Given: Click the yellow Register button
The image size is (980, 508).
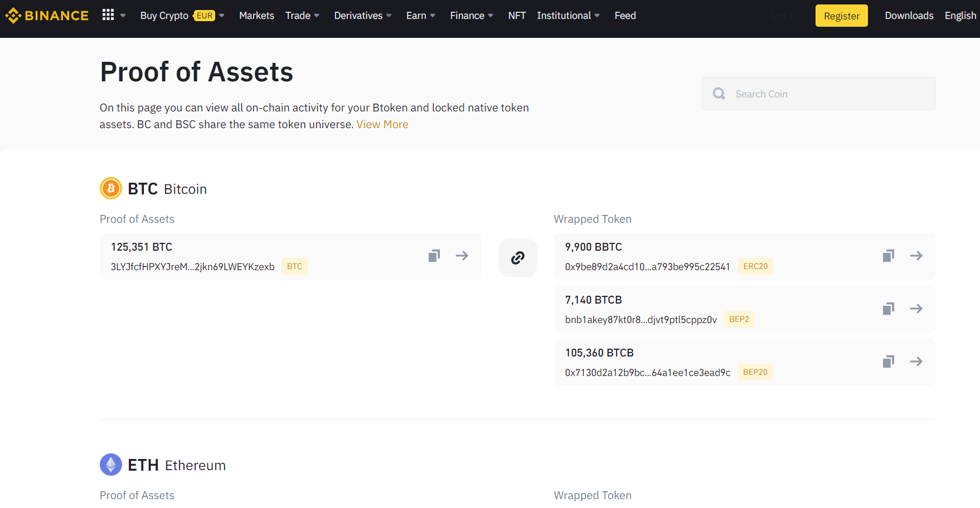Looking at the screenshot, I should click(841, 16).
